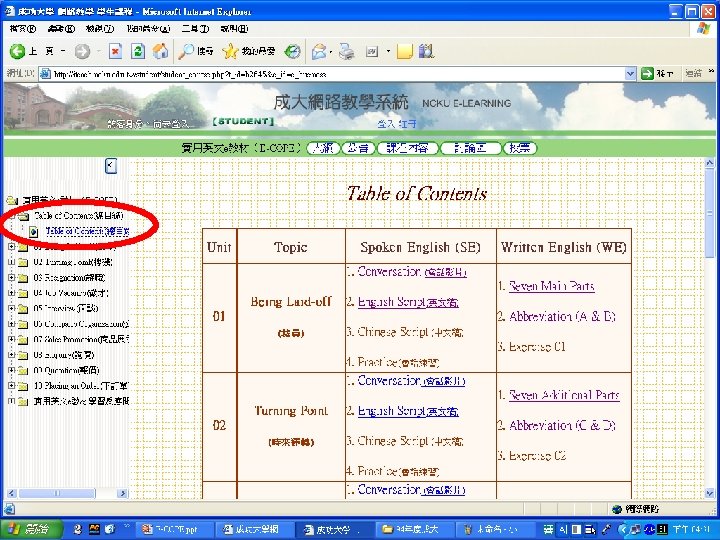This screenshot has height=540, width=720.
Task: Expand the 05 Interview folder
Action: (x=11, y=309)
